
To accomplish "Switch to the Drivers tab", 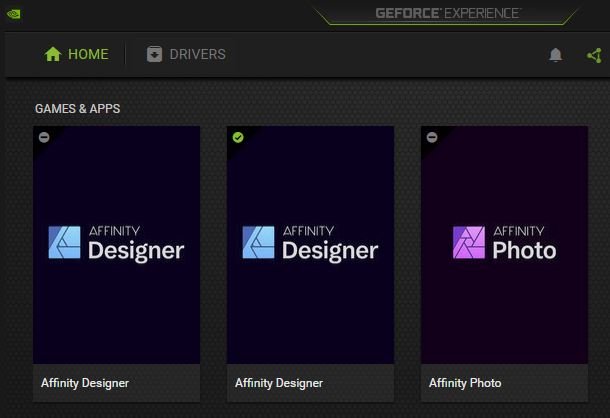I will [x=186, y=54].
